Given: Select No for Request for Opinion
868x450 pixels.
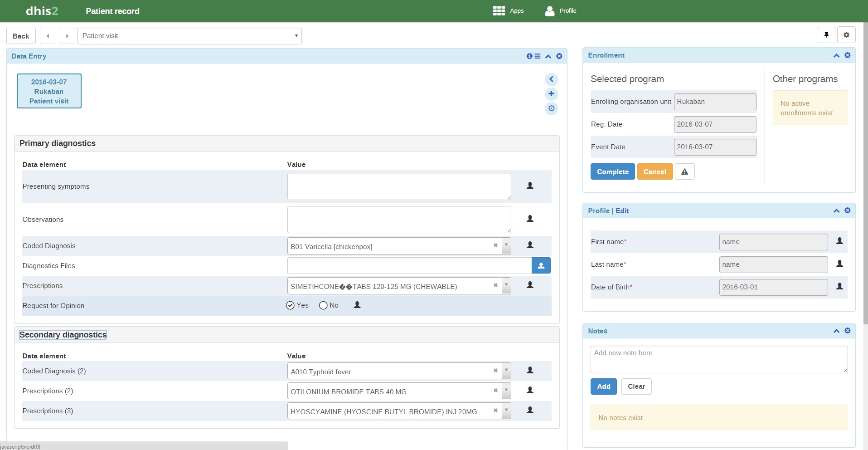Looking at the screenshot, I should (x=323, y=305).
